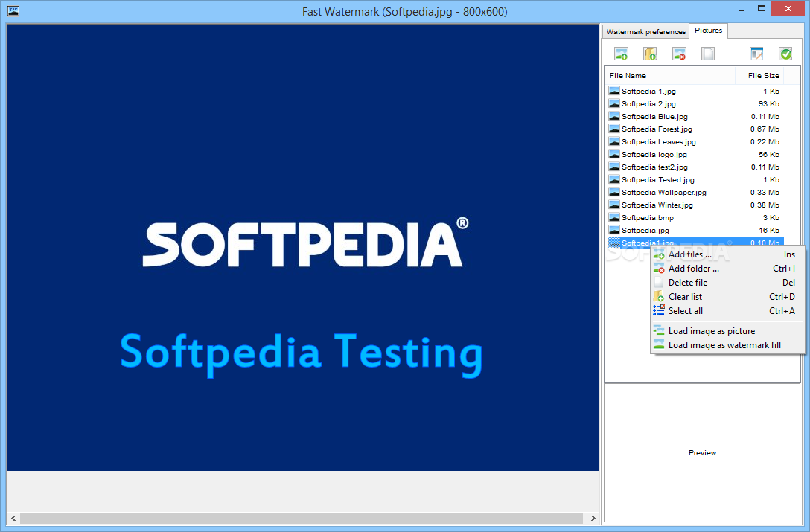
Task: Click the horizontal scrollbar thumb under the image
Action: pos(302,518)
